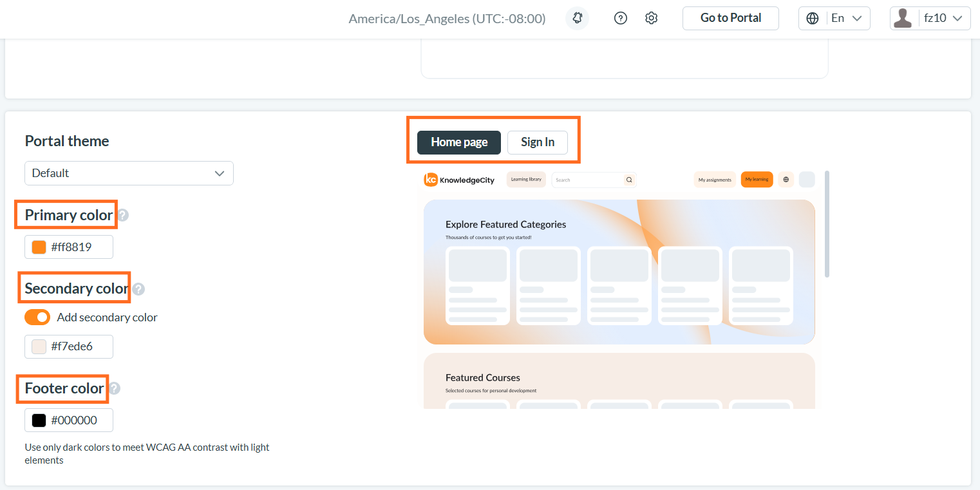Click the preview pane vertical scrollbar

point(827,224)
